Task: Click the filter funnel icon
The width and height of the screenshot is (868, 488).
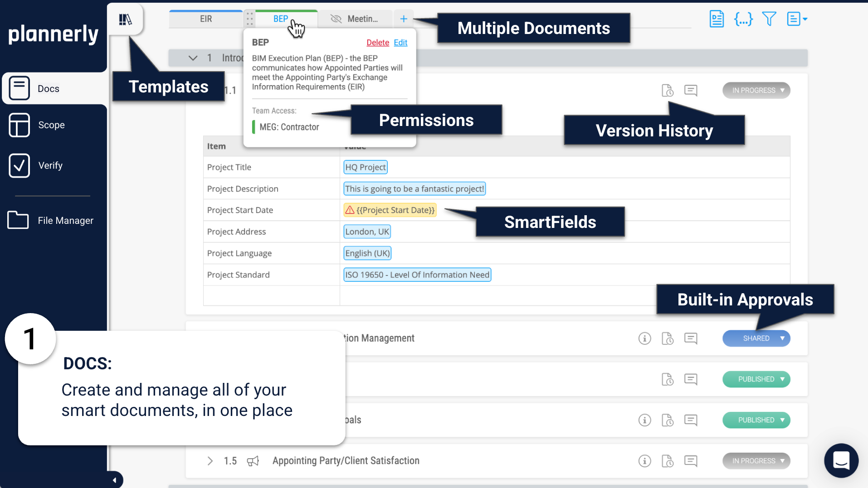Action: pyautogui.click(x=769, y=19)
